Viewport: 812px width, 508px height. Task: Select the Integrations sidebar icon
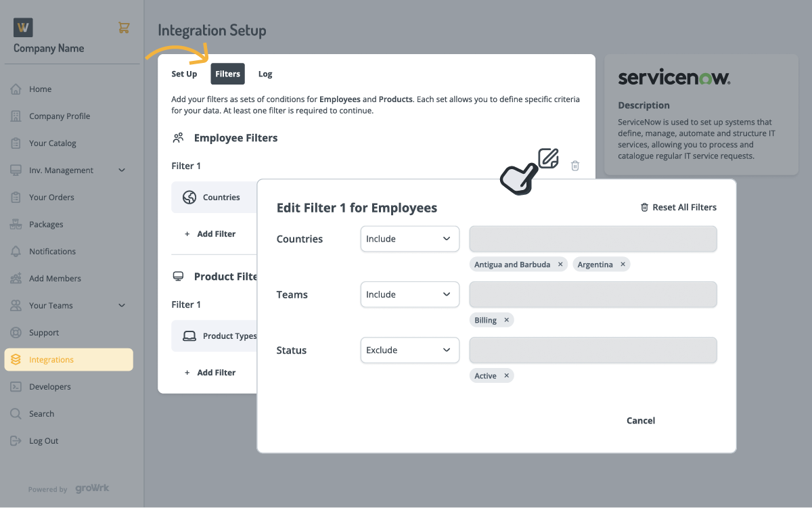[x=15, y=359]
